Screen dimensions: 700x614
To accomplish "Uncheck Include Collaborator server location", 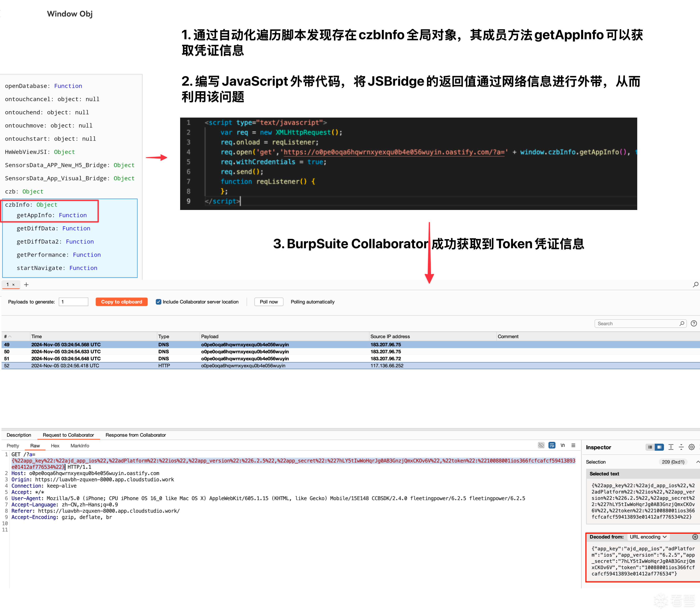I will (158, 302).
